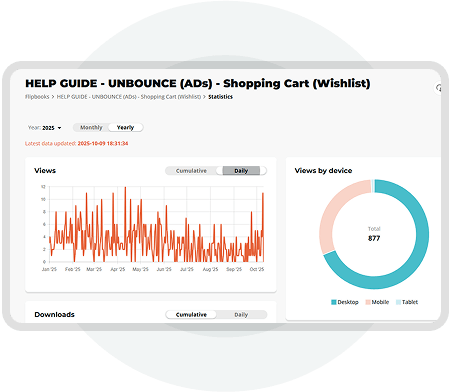Click the Jan '25 axis label
Image resolution: width=450 pixels, height=392 pixels.
tap(49, 269)
